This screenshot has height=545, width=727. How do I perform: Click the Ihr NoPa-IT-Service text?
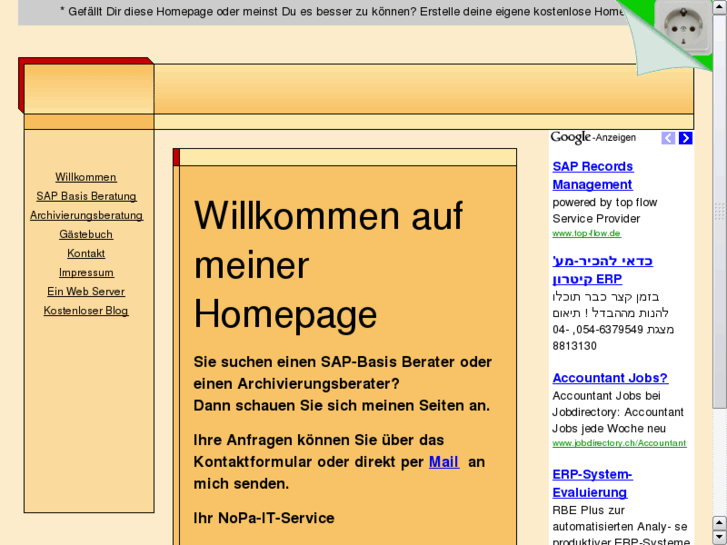click(x=264, y=518)
